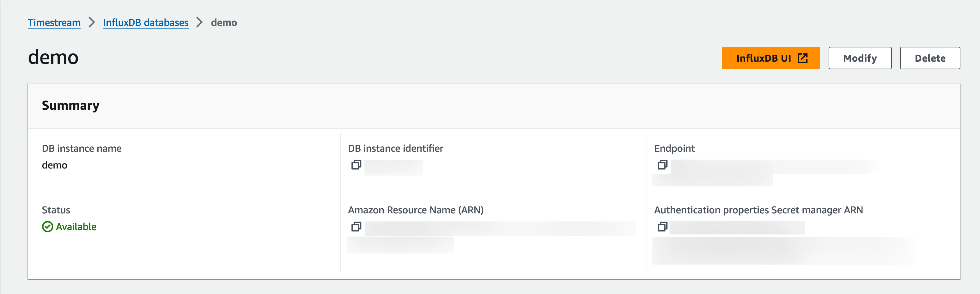Copy the Authentication properties Secret manager ARN
The width and height of the screenshot is (980, 294).
tap(662, 227)
